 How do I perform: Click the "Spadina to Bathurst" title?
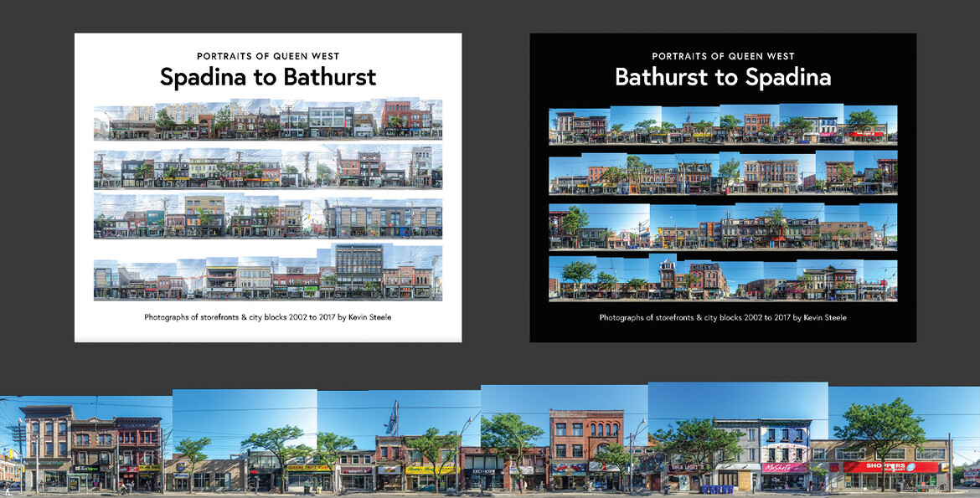pos(268,76)
